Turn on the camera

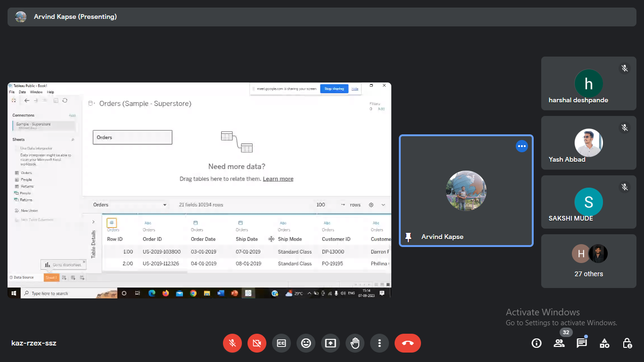[x=257, y=343]
